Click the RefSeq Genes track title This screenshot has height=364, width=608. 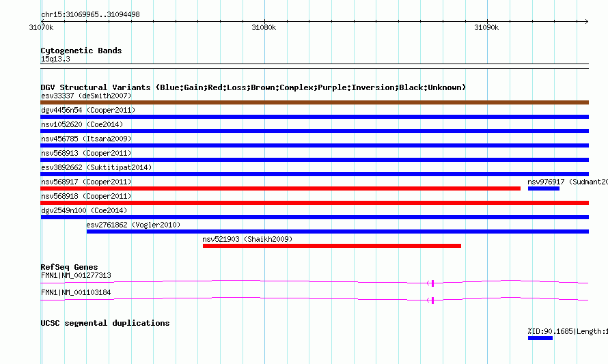pos(69,267)
